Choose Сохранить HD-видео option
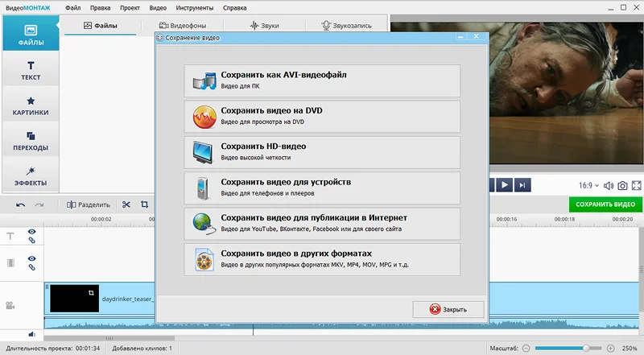Screen dimensions: 644x355 322,152
